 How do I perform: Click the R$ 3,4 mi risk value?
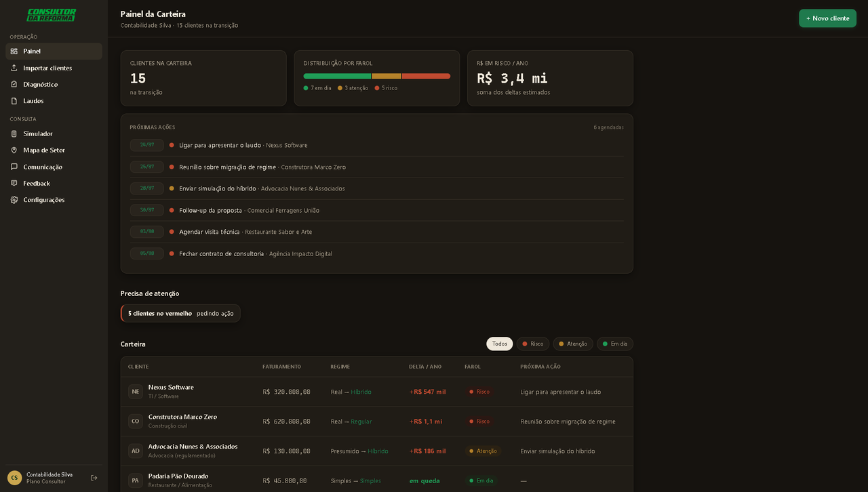click(512, 78)
